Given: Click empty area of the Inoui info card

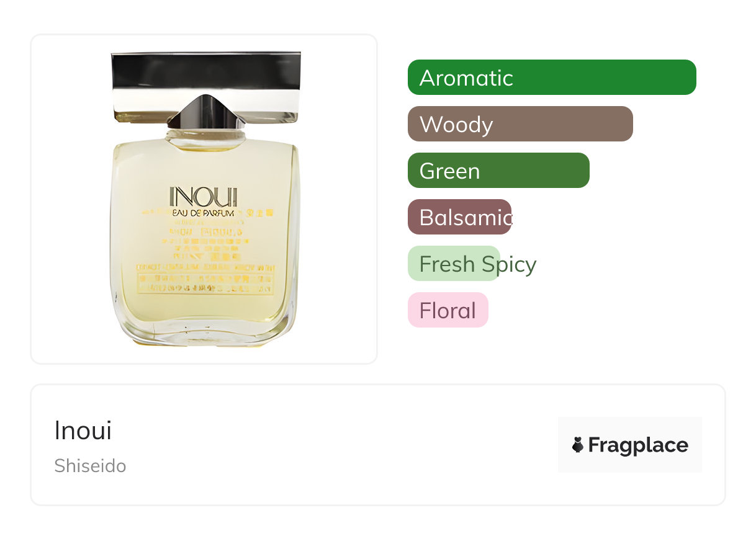Looking at the screenshot, I should 341,445.
